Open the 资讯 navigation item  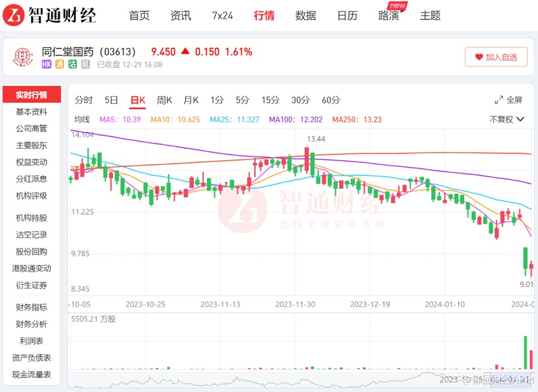(x=181, y=16)
